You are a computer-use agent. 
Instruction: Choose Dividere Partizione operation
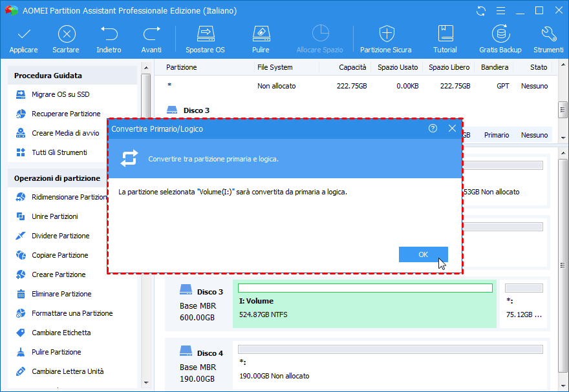pyautogui.click(x=61, y=236)
